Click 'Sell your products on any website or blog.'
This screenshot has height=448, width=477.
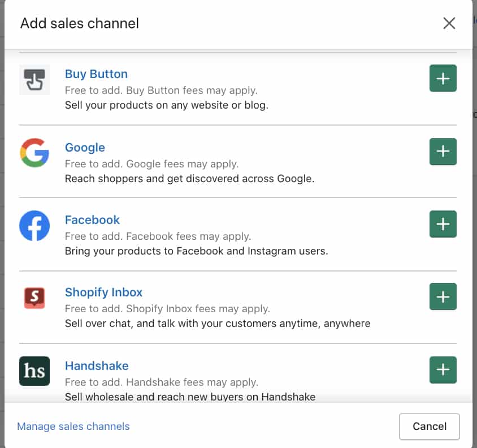tap(167, 105)
